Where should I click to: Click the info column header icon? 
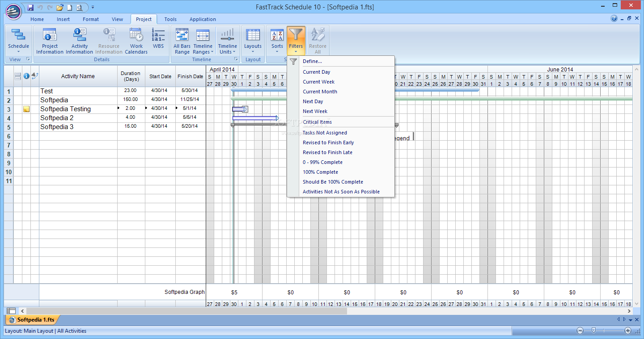(x=26, y=76)
